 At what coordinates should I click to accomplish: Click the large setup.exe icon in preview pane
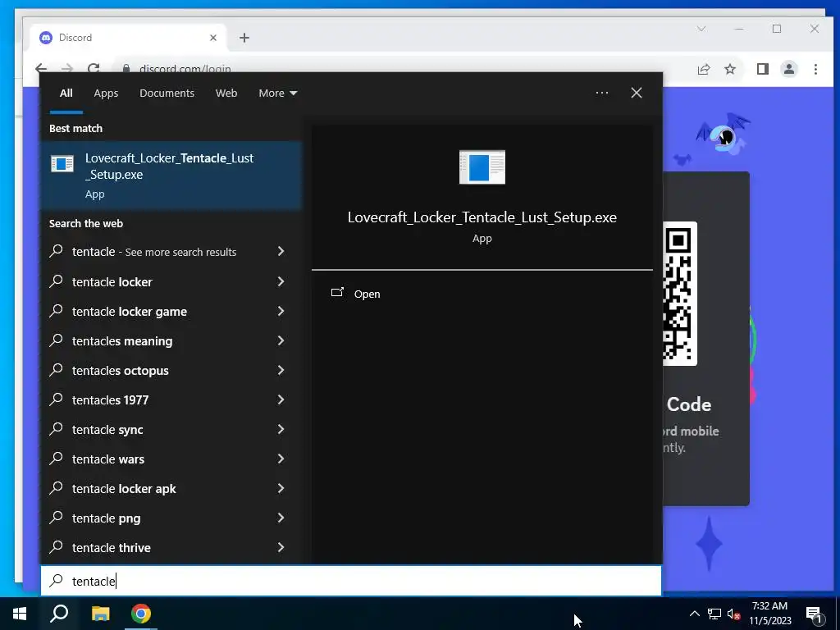[482, 167]
